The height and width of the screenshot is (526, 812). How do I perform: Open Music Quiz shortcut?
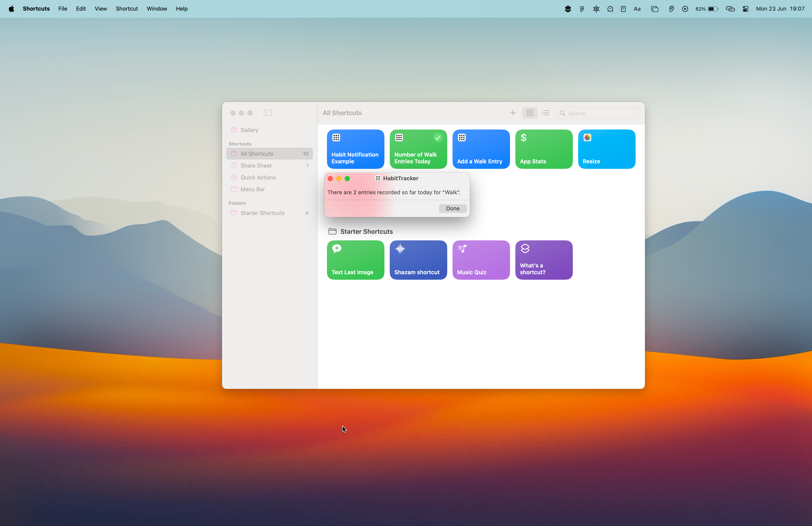481,260
